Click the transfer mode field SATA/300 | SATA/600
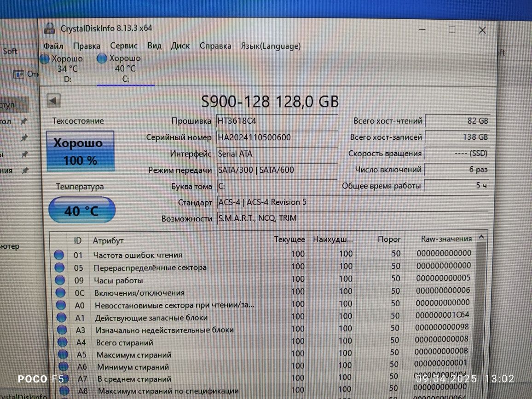The height and width of the screenshot is (399, 532). (x=277, y=170)
